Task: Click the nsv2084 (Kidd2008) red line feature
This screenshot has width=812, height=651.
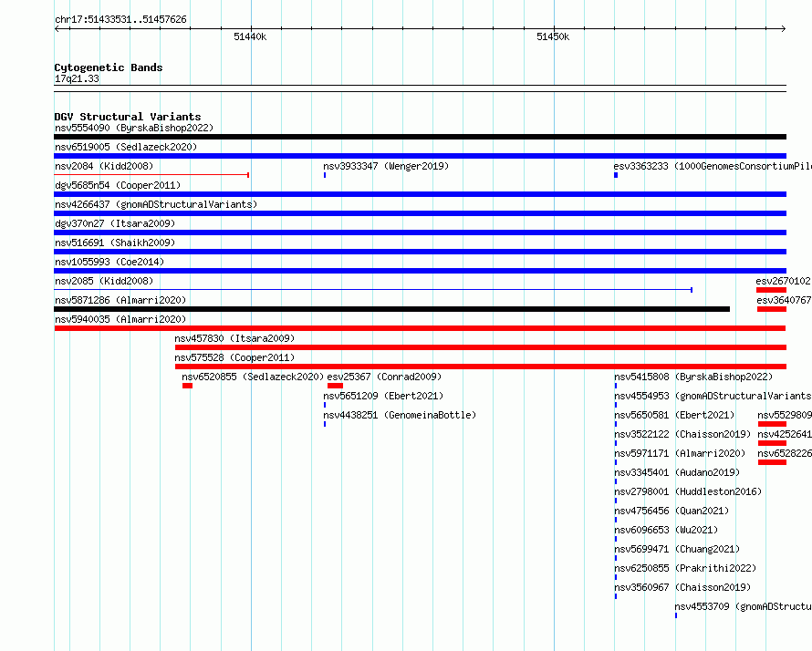Action: pyautogui.click(x=151, y=175)
